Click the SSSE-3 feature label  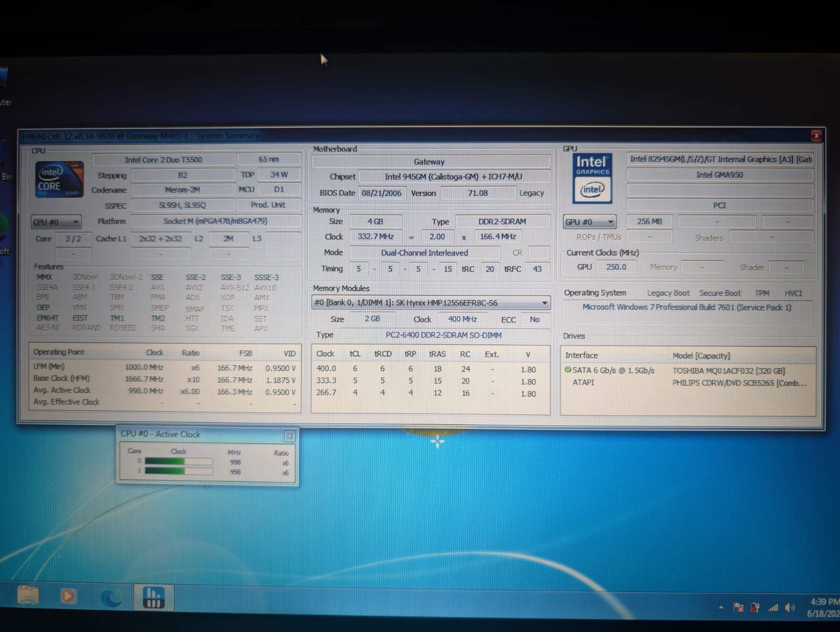267,277
